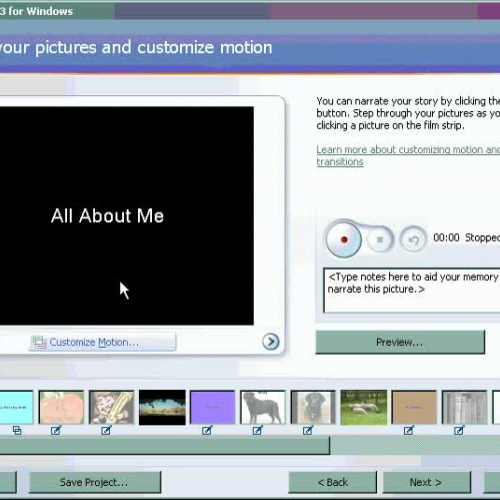Open the Customize Motion dialog
The width and height of the screenshot is (500, 500).
click(x=102, y=342)
